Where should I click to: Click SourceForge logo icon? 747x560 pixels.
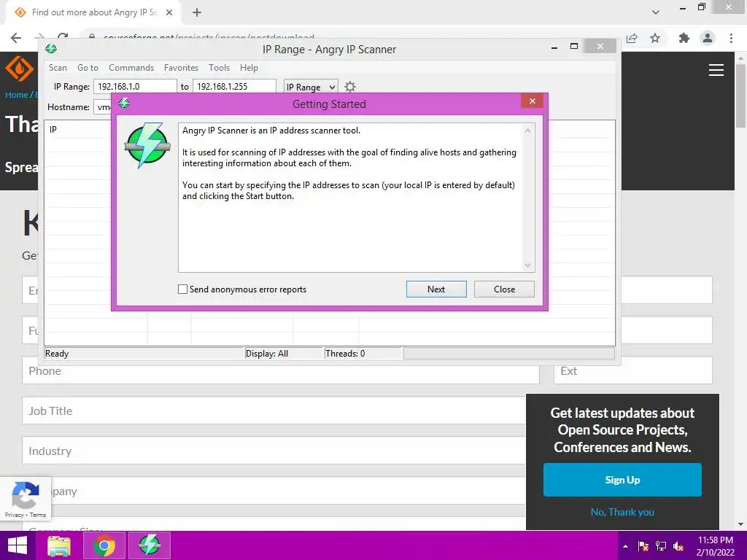tap(19, 69)
